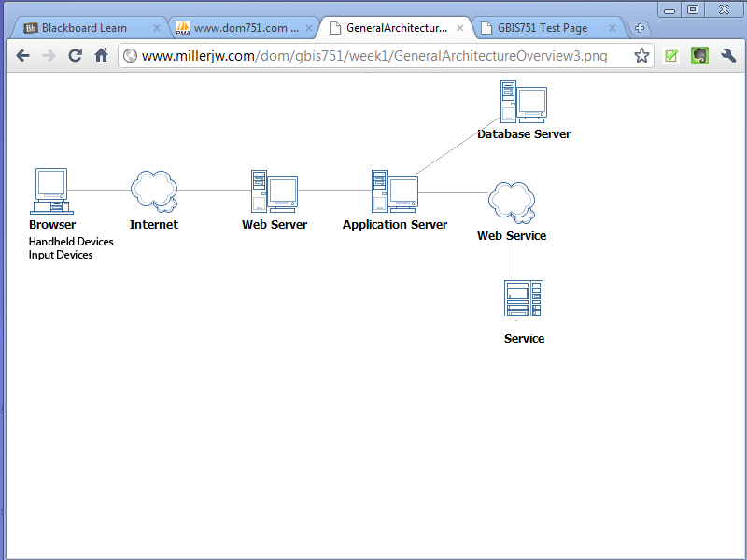Click the green checkmark extension icon
This screenshot has width=747, height=560.
tap(670, 56)
